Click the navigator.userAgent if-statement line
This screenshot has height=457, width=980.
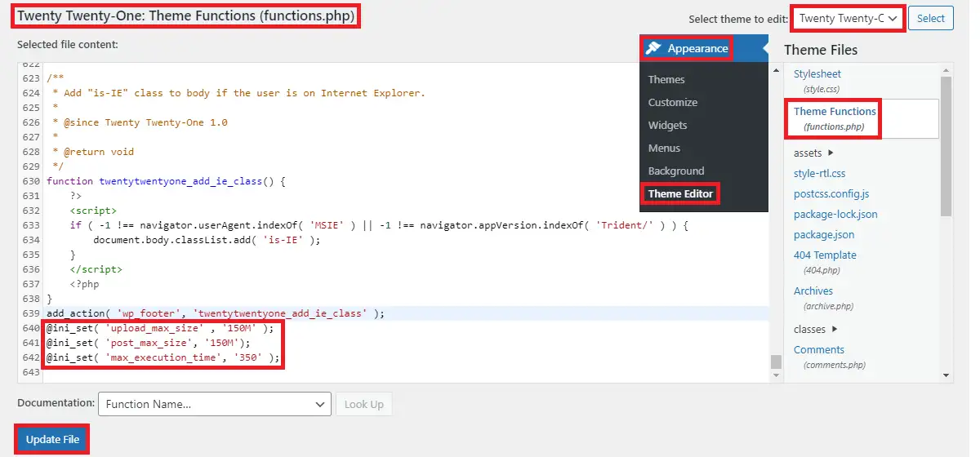(379, 225)
